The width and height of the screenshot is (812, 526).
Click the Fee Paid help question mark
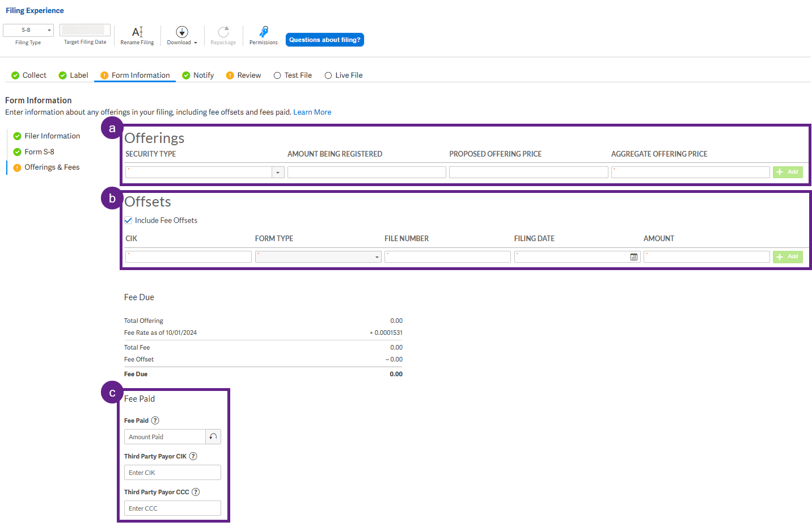click(155, 420)
